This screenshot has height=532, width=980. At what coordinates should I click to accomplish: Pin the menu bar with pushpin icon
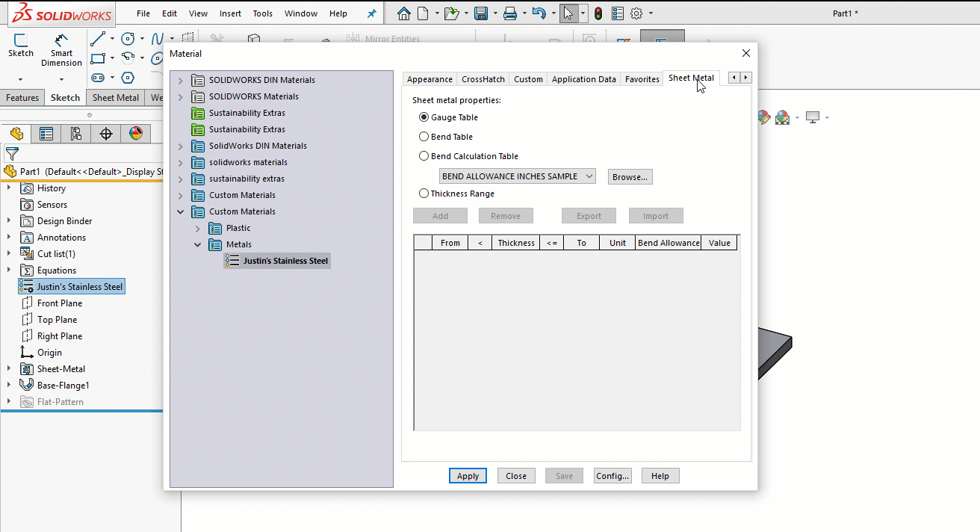pos(372,13)
